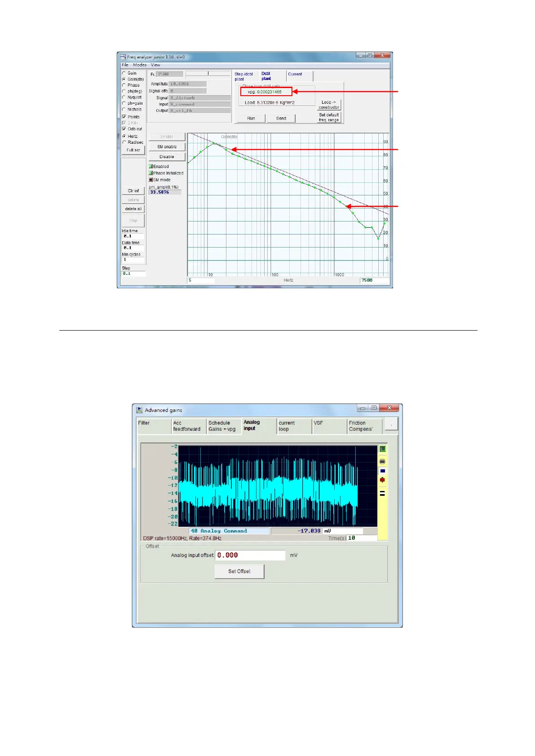
Task: Click the 40 Analog Command signal label
Action: pos(229,531)
